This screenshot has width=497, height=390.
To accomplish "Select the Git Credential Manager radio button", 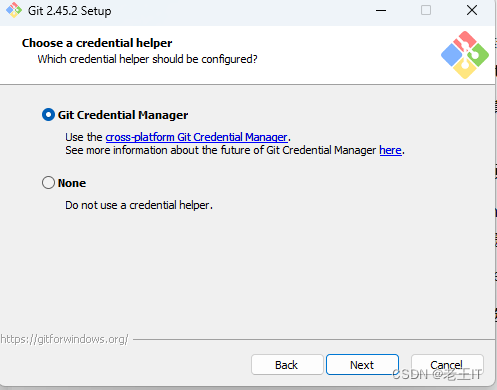I will click(48, 115).
